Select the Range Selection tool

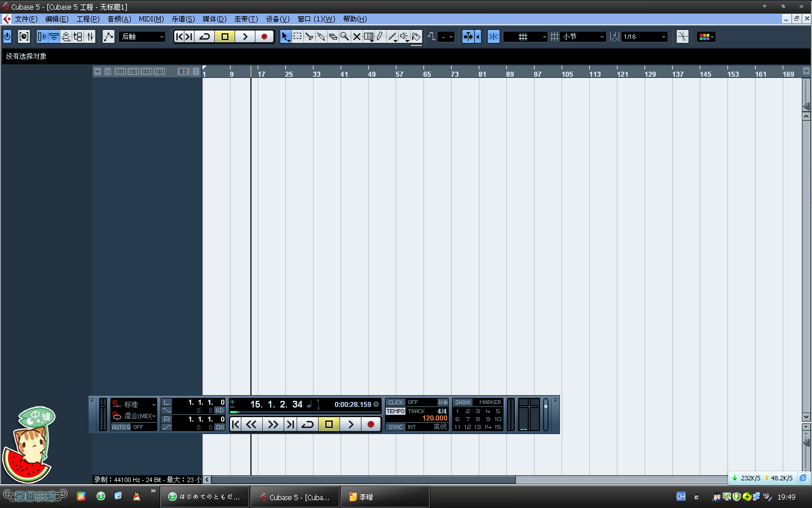click(297, 37)
